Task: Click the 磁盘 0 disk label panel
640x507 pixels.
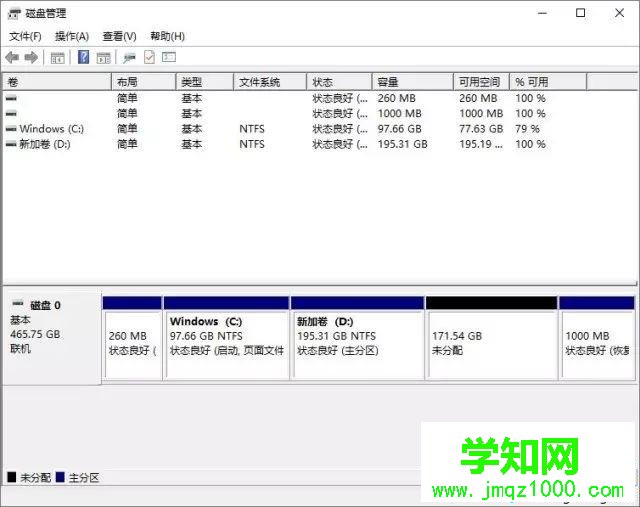Action: (52, 338)
